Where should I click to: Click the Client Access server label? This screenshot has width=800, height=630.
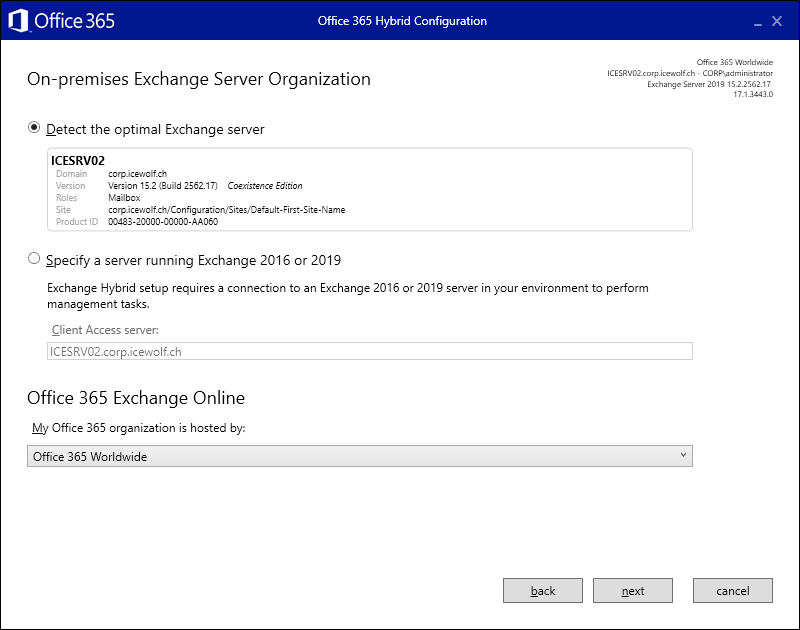105,330
